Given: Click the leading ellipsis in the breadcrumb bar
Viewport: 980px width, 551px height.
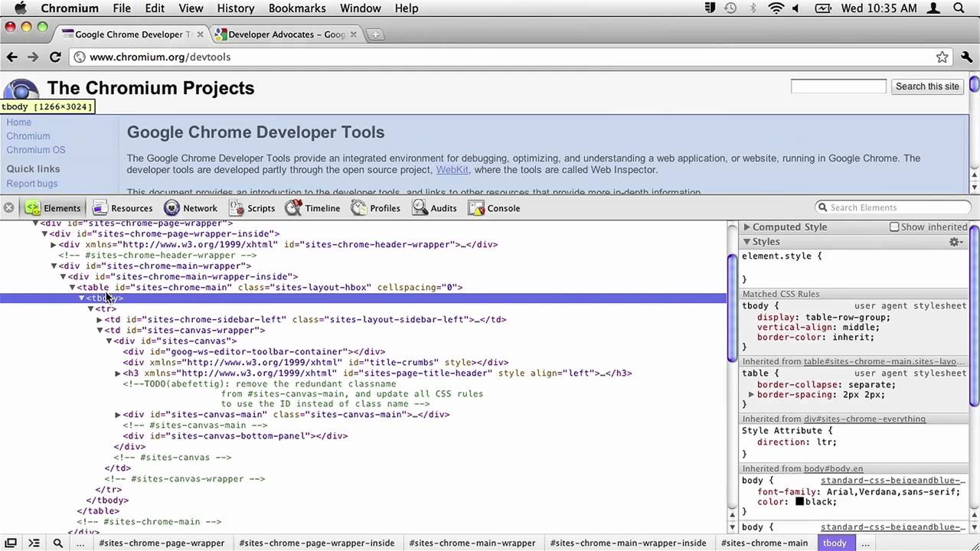Looking at the screenshot, I should point(80,543).
